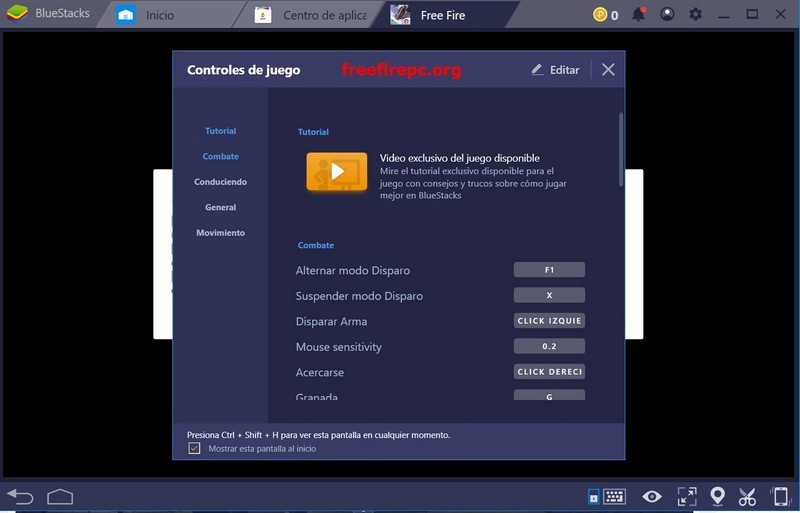Viewport: 800px width, 513px height.
Task: Click the CLICK DERECI binding for Acercarse
Action: [x=549, y=372]
